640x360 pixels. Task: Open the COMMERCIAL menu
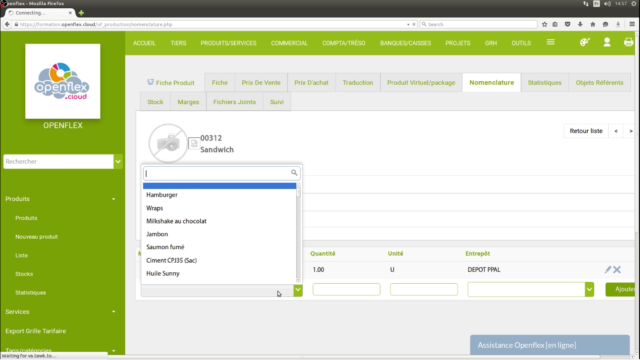point(289,43)
